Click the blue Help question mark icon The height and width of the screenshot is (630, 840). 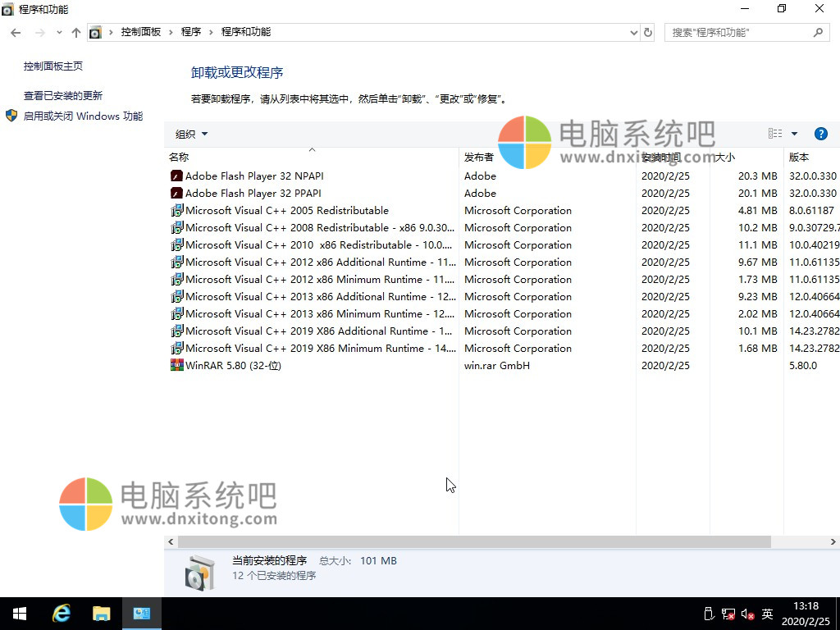(821, 134)
